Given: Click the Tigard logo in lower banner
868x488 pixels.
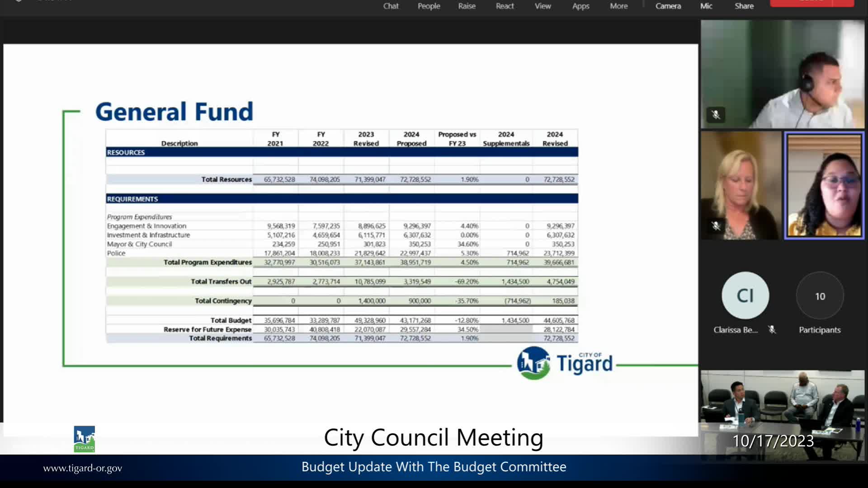Looking at the screenshot, I should (84, 439).
